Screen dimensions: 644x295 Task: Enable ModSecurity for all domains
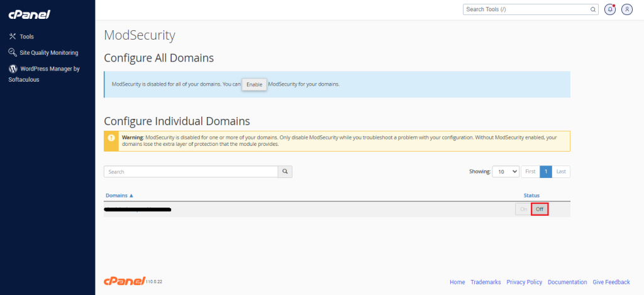(254, 84)
